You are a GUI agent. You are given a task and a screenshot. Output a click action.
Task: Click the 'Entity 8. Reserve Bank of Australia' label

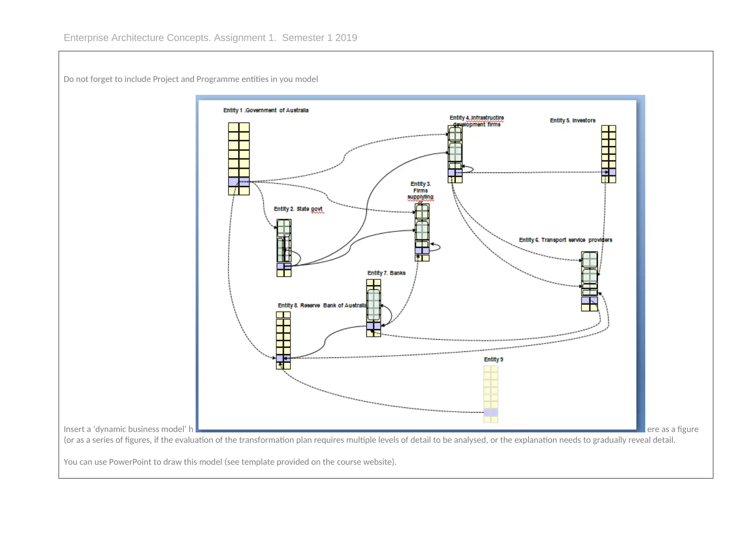322,305
